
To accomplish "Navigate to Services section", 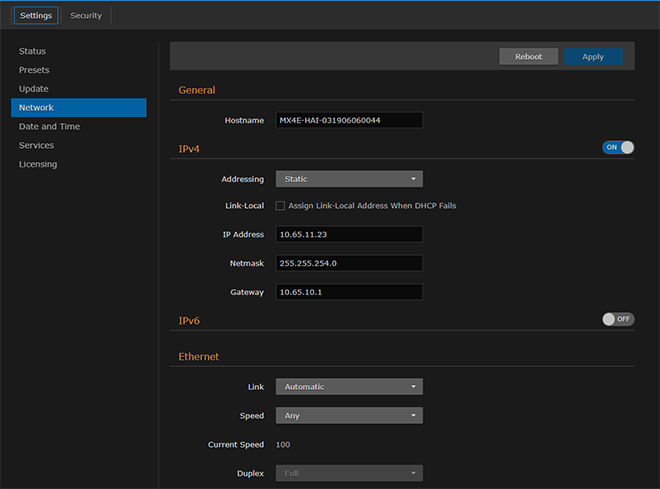I will click(36, 146).
